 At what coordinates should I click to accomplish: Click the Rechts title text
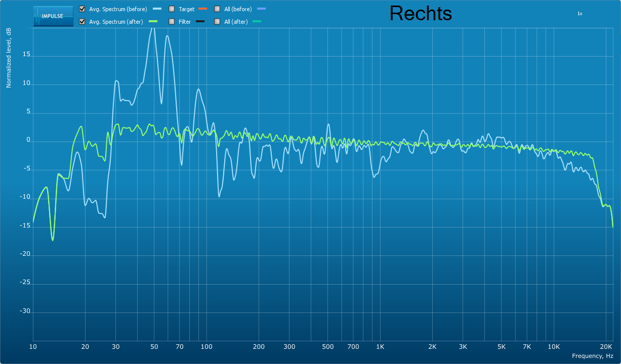tap(421, 14)
